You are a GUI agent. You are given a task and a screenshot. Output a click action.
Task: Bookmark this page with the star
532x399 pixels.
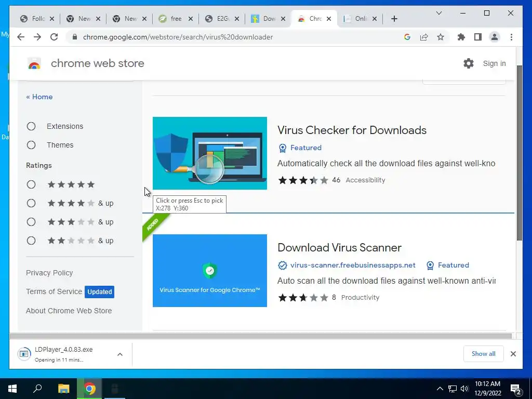pos(441,37)
